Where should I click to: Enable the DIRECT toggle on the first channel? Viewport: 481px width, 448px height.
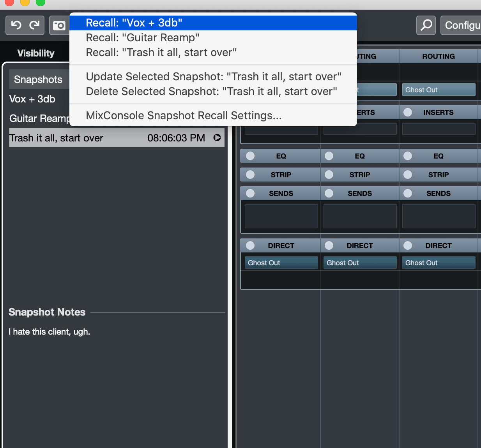coord(250,245)
